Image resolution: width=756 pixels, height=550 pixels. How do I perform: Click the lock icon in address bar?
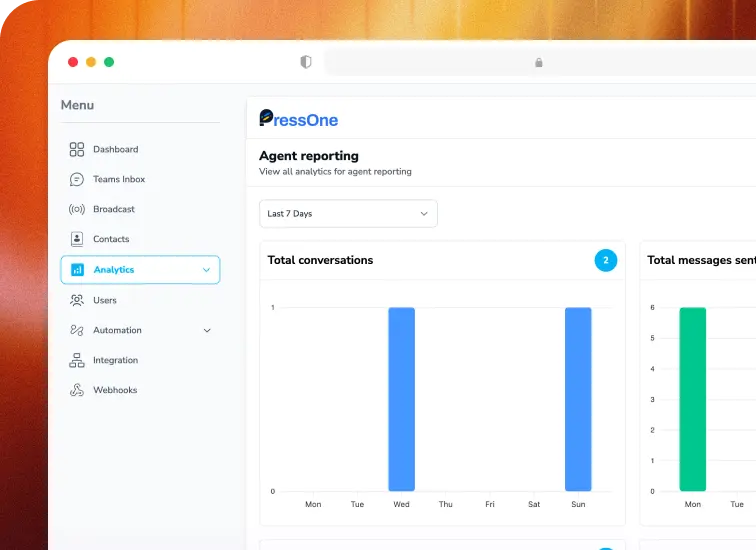539,62
